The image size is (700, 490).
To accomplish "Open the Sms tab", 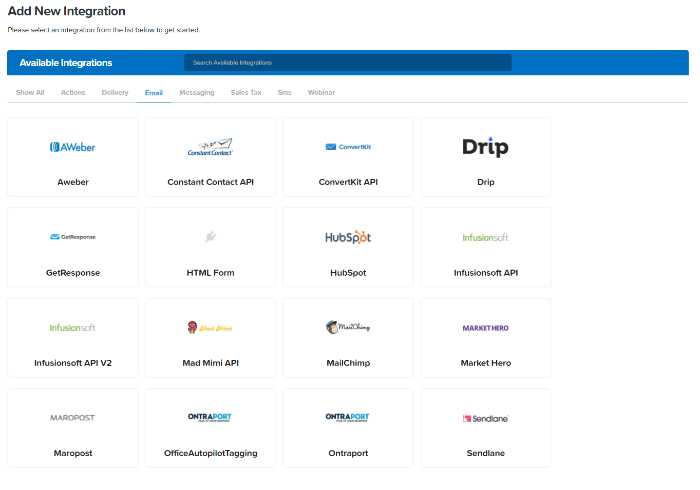I will (284, 92).
